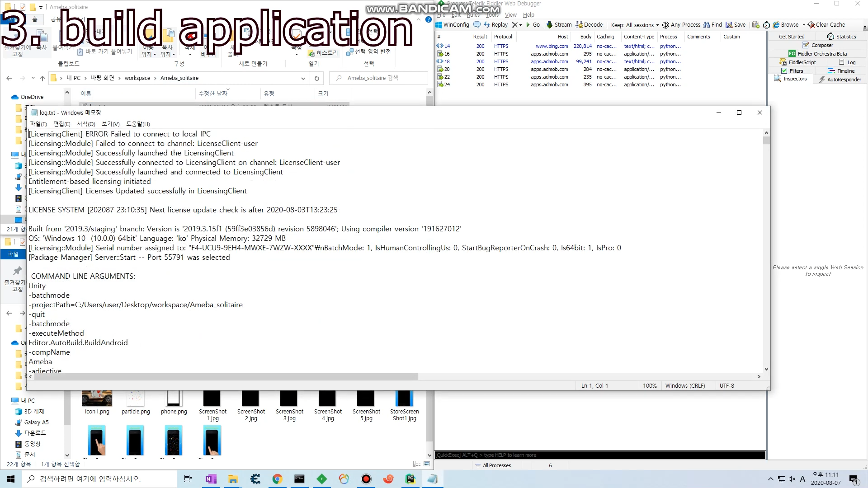Click the Replay icon in Fiddler toolbar
The height and width of the screenshot is (488, 868).
point(487,25)
